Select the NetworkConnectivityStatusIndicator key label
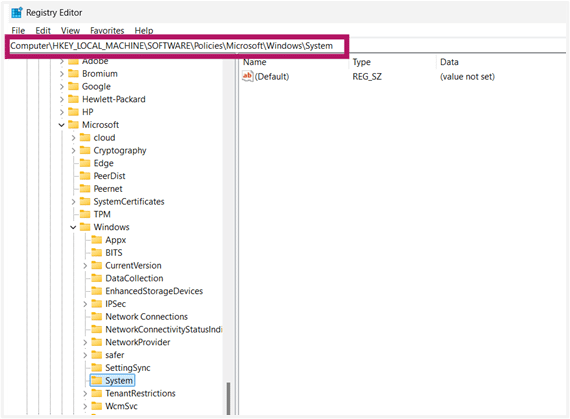 [x=164, y=330]
